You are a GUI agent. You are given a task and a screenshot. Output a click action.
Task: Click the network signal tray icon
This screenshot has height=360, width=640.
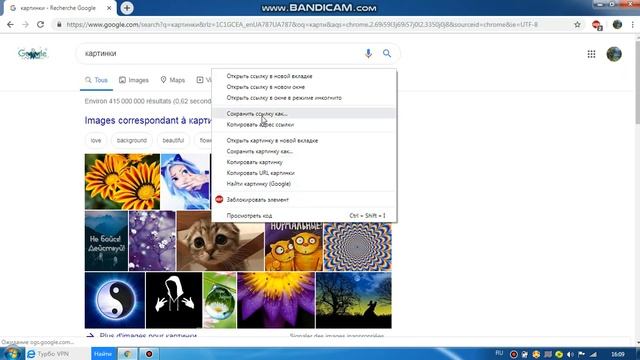click(593, 354)
